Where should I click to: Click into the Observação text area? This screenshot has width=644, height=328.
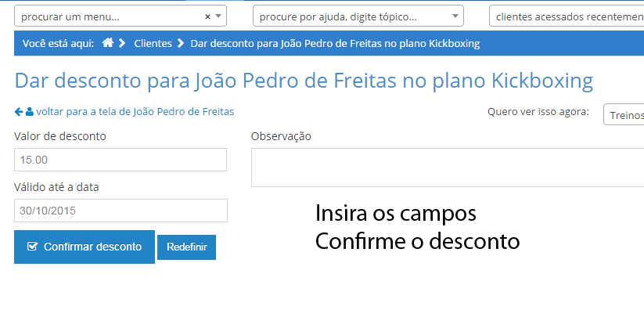446,168
